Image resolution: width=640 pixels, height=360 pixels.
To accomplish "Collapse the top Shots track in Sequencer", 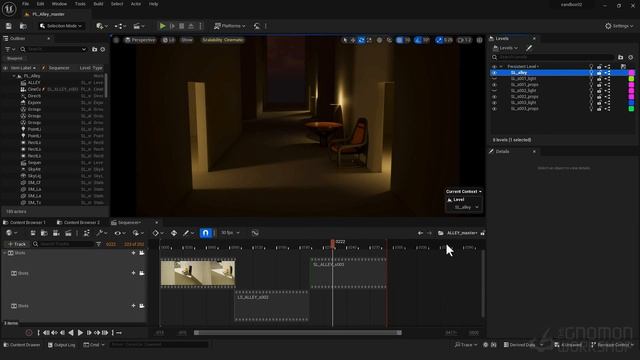I will point(5,253).
